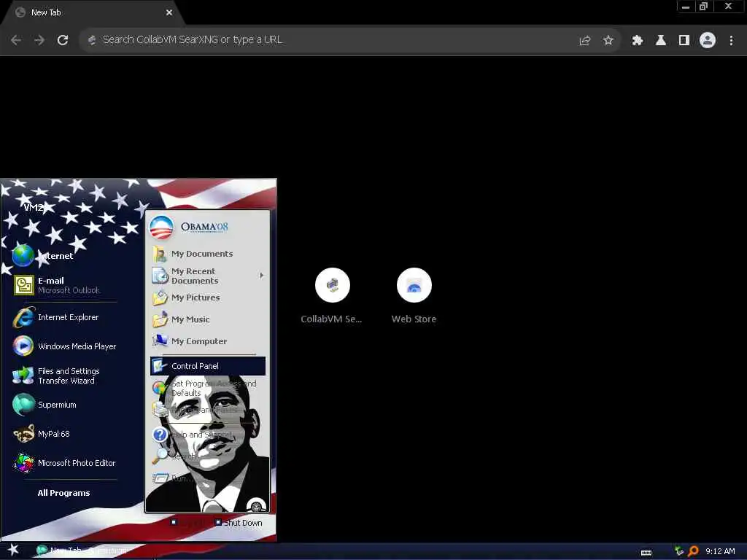Open the Web Store shortcut tile
The image size is (747, 560).
pyautogui.click(x=414, y=295)
